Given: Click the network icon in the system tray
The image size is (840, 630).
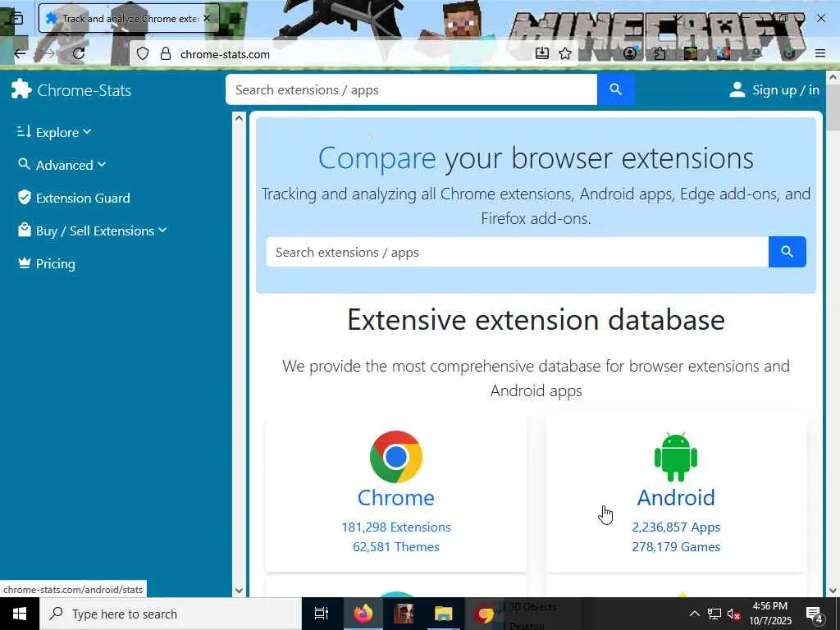Looking at the screenshot, I should [x=714, y=614].
